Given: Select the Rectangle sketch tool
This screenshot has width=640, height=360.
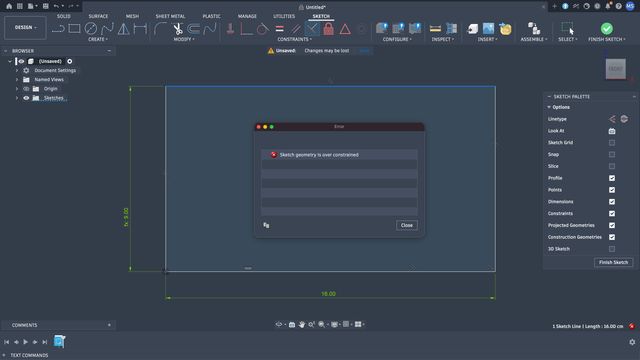Looking at the screenshot, I should coord(74,29).
